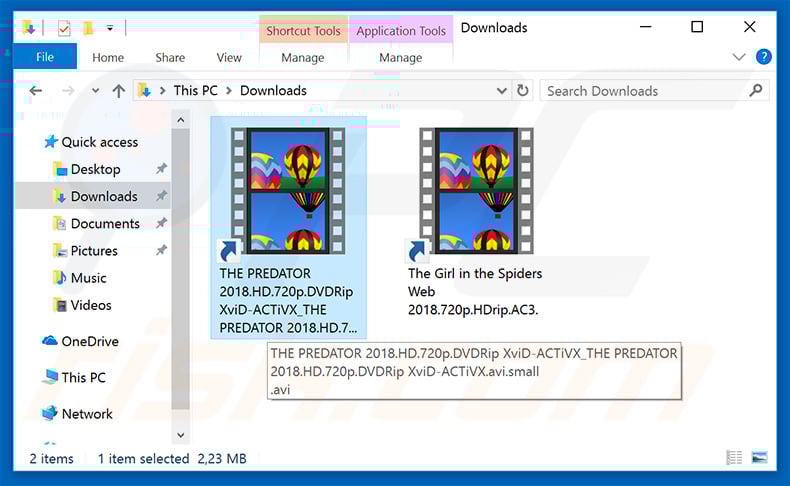This screenshot has width=790, height=486.
Task: Select THE PREDATOR video shortcut thumbnail
Action: pos(288,191)
